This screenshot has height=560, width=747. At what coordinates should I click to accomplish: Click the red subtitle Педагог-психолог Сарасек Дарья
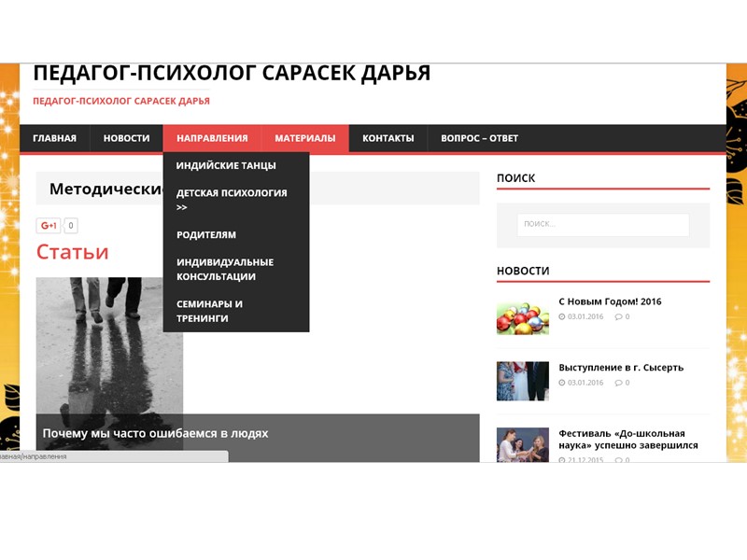pyautogui.click(x=121, y=101)
